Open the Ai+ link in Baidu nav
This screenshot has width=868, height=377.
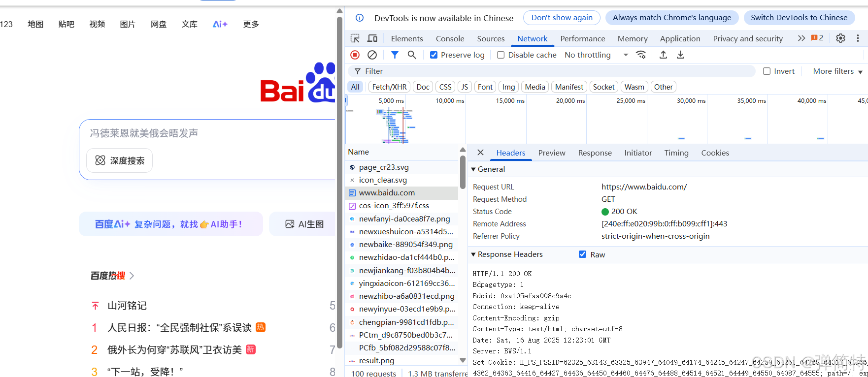point(220,24)
